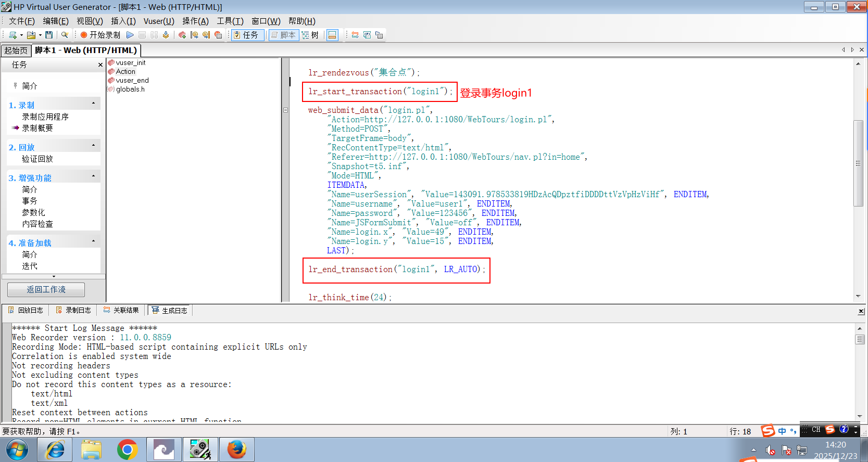
Task: Click the code editor vertical scrollbar thumb
Action: (x=858, y=163)
